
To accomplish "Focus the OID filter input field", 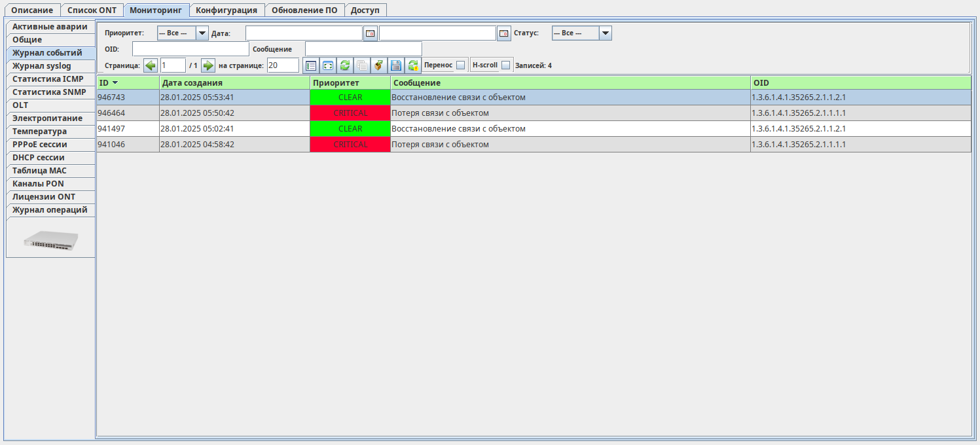I will pos(191,49).
